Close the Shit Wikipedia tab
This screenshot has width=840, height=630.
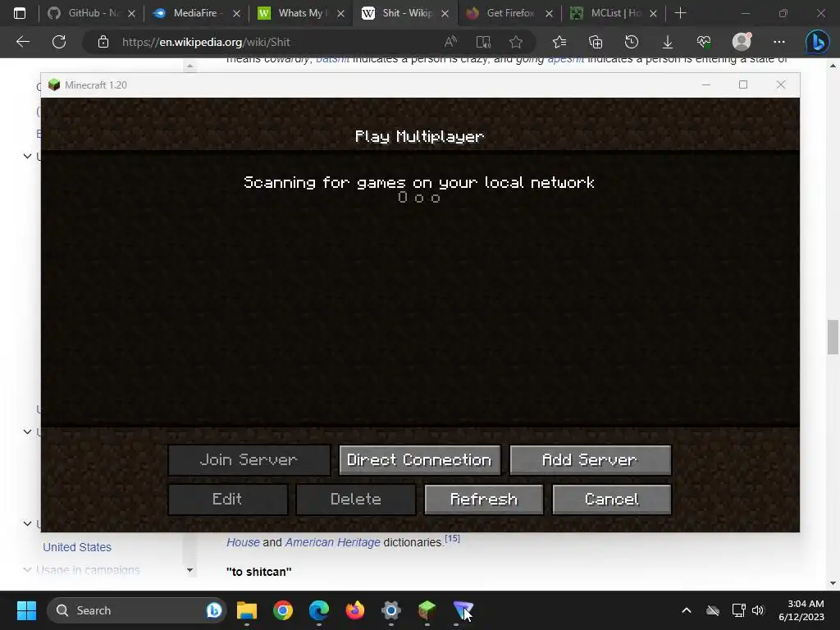tap(445, 13)
